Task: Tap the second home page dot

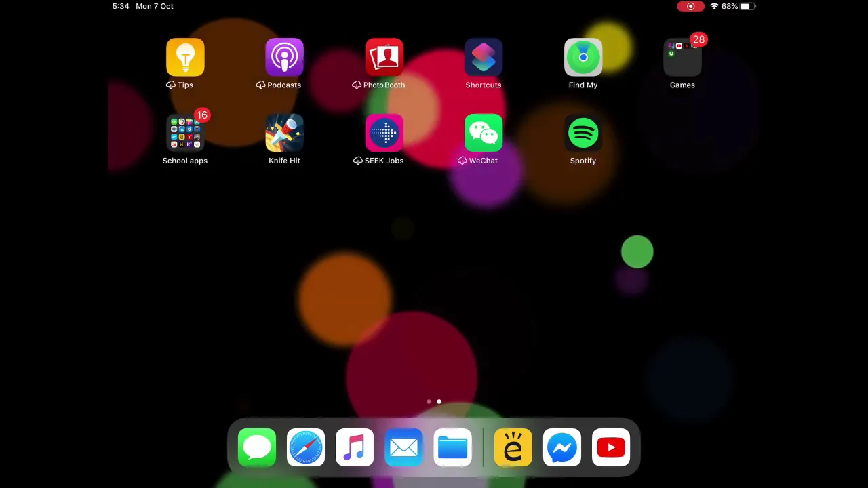Action: [439, 402]
